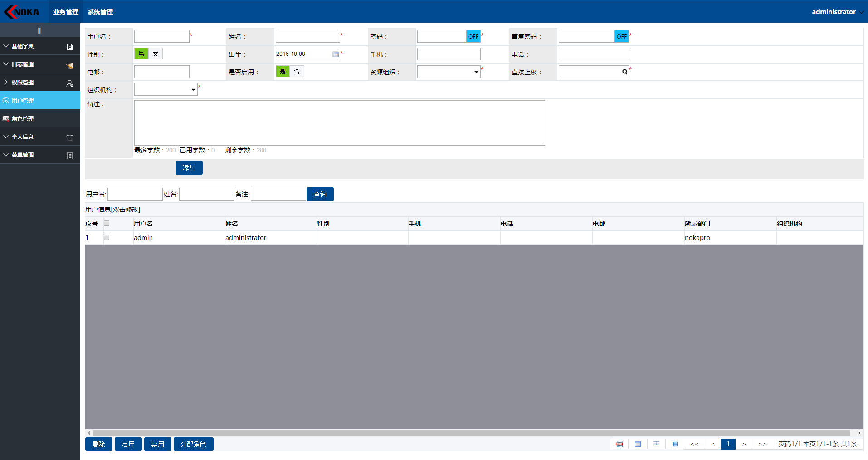This screenshot has height=460, width=868.
Task: Click the 个人信息 t-shirt icon
Action: click(x=69, y=137)
